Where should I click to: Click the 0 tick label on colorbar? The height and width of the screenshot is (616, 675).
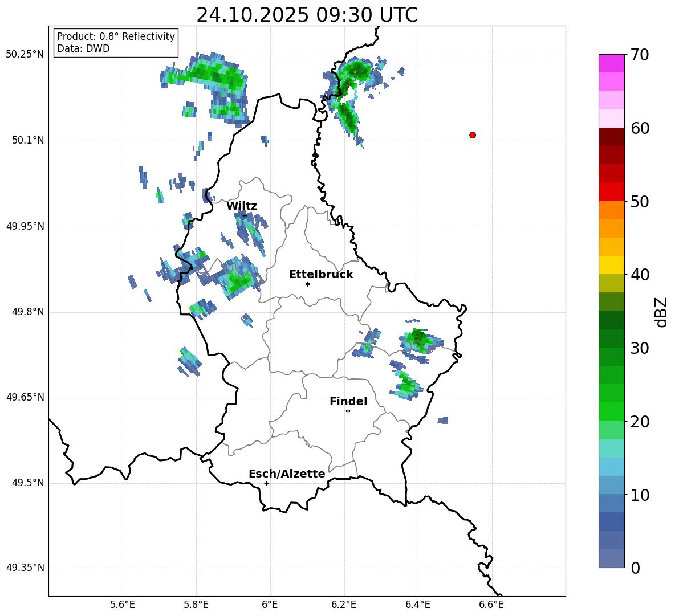point(635,568)
